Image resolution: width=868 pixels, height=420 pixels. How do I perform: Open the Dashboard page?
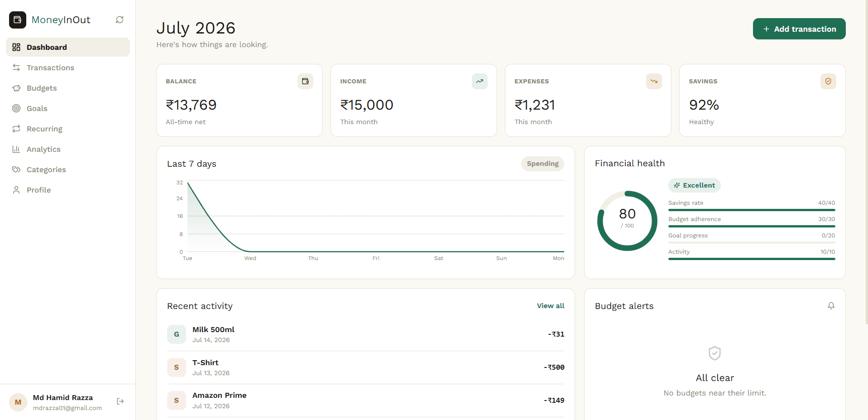[68, 47]
